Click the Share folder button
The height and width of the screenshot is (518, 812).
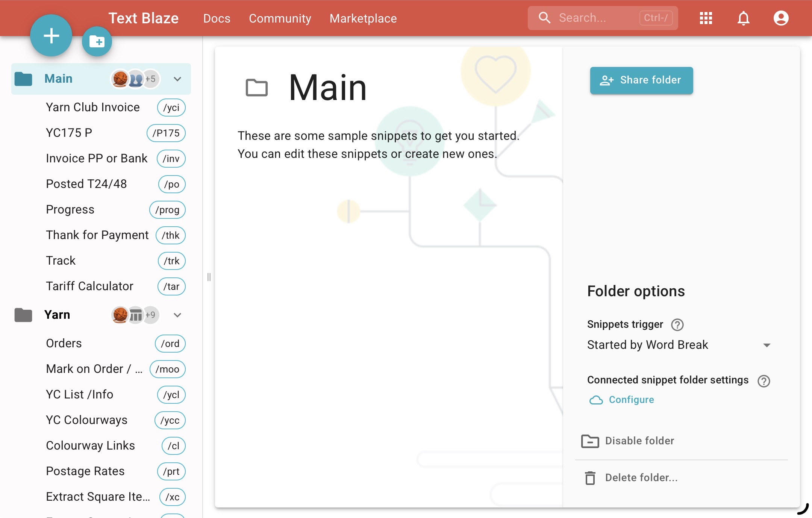tap(641, 80)
